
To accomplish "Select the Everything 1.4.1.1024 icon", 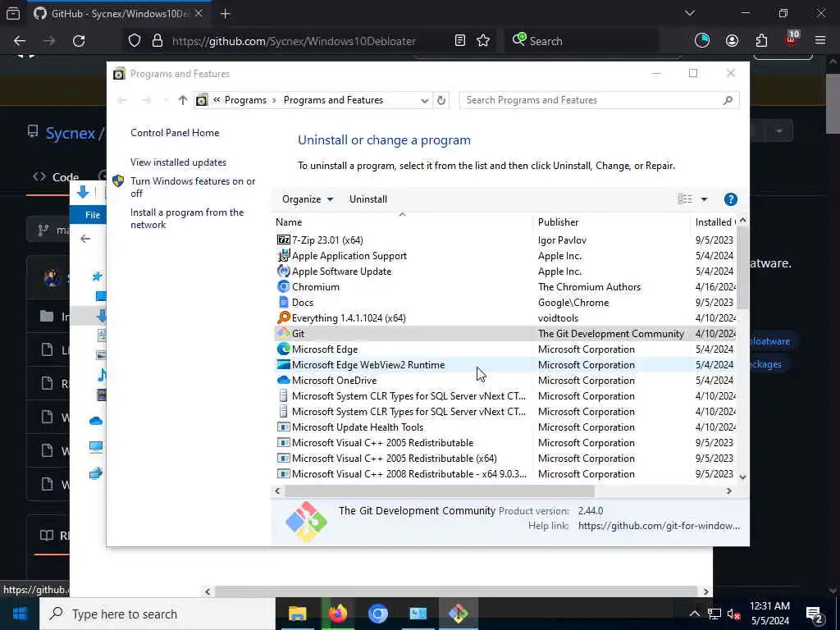I will click(283, 317).
